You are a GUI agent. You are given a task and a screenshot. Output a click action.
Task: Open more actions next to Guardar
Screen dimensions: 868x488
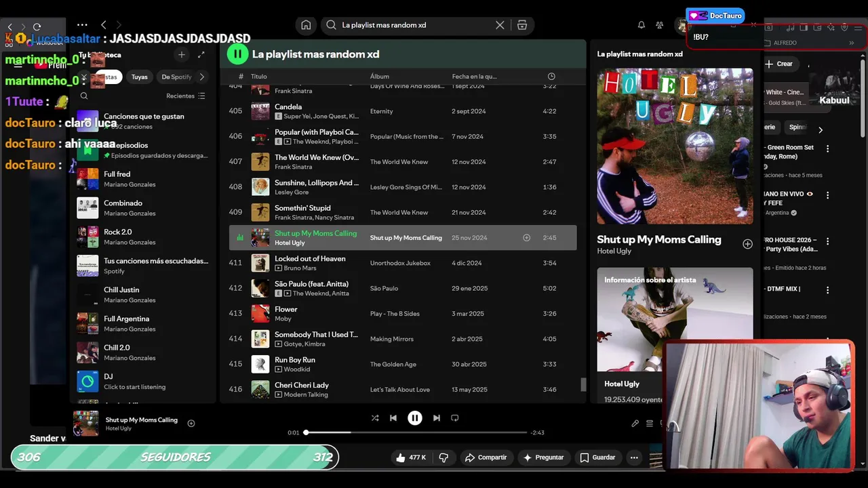pyautogui.click(x=634, y=457)
